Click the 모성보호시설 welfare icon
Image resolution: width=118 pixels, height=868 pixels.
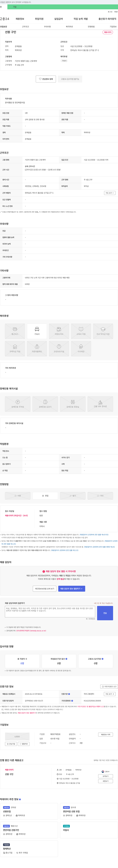[x=59, y=349]
